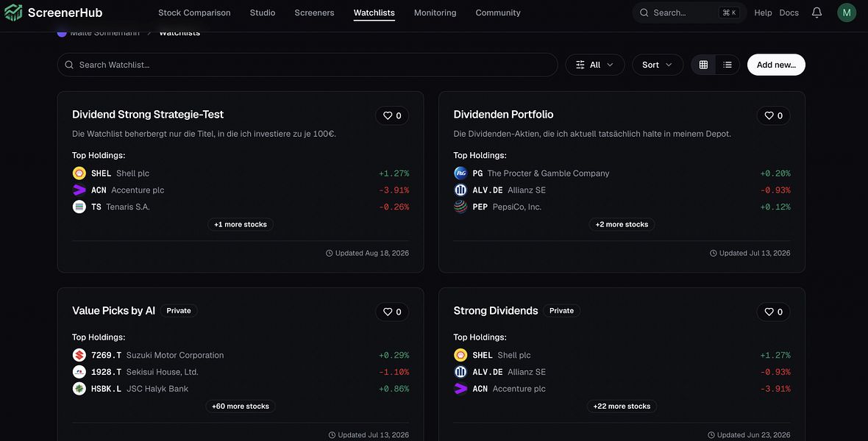868x441 pixels.
Task: Open the All filter dropdown
Action: point(594,65)
